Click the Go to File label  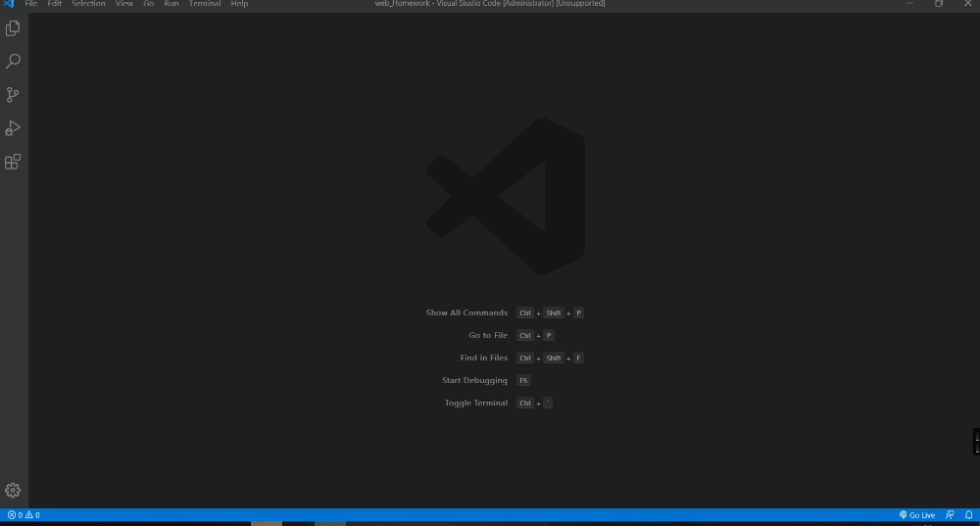[x=488, y=335]
